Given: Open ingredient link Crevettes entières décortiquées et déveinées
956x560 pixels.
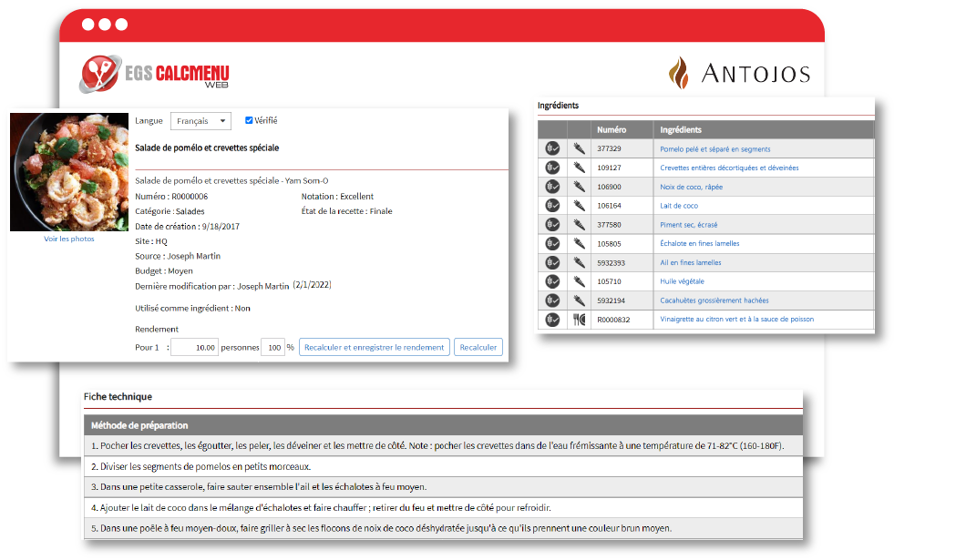Looking at the screenshot, I should 729,168.
